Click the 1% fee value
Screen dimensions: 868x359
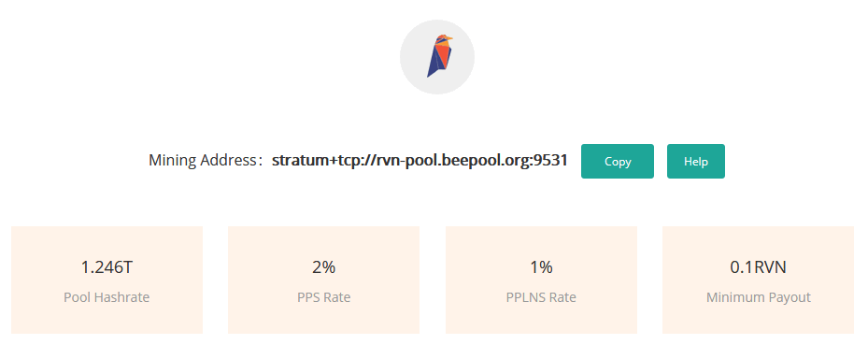[541, 267]
